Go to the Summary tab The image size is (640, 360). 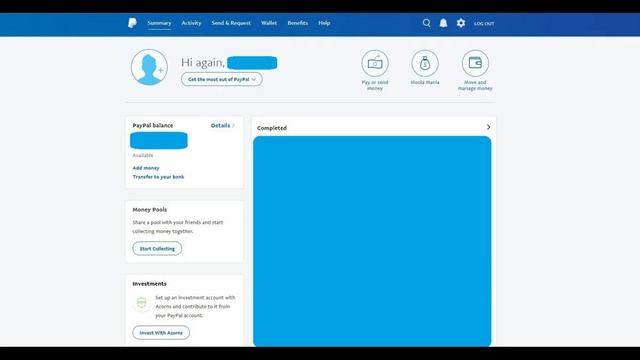159,23
